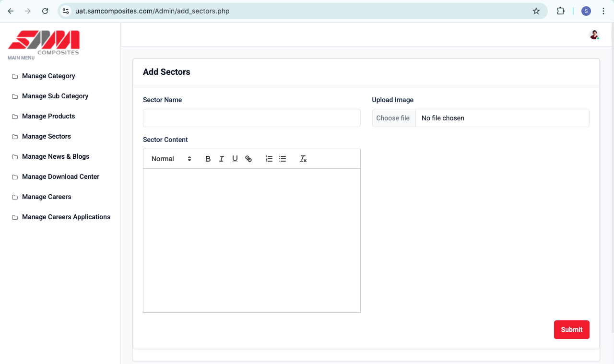The width and height of the screenshot is (614, 364).
Task: Click Choose file to upload image
Action: (x=393, y=118)
